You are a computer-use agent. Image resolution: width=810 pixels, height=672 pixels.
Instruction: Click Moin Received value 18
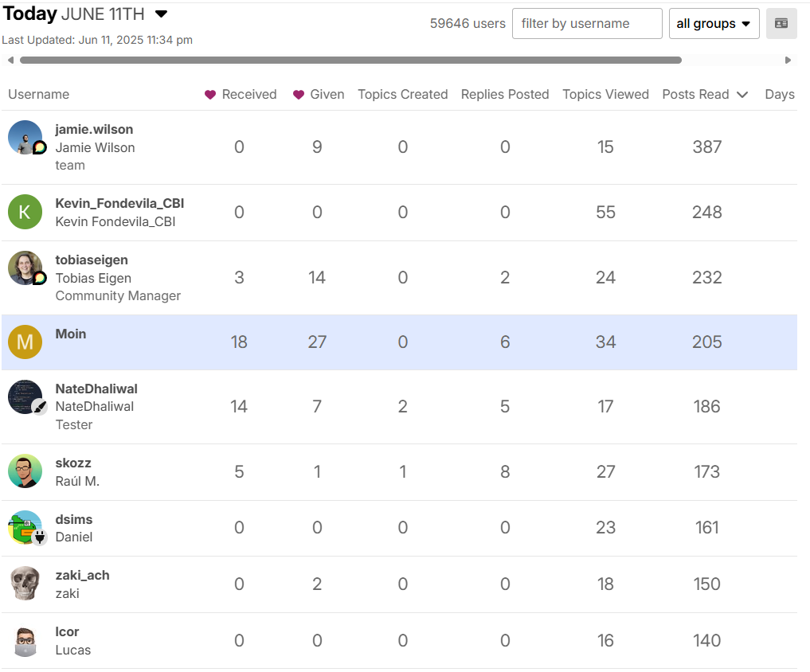[239, 342]
